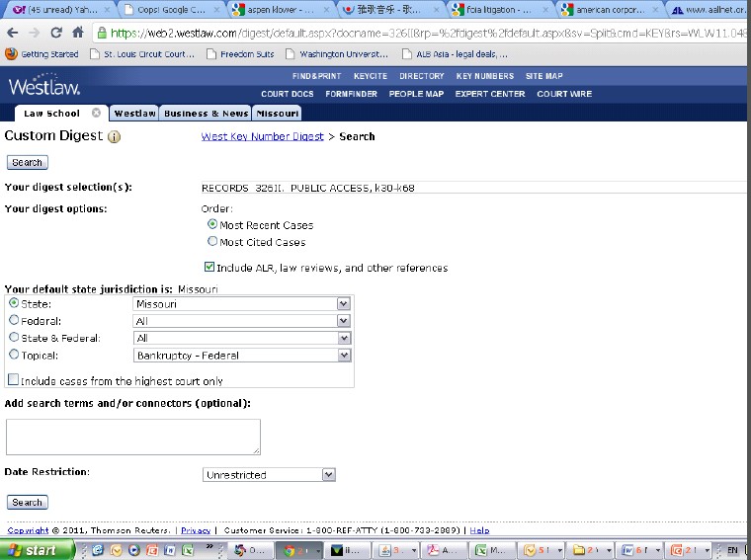
Task: Click the browser back arrow
Action: (11, 32)
